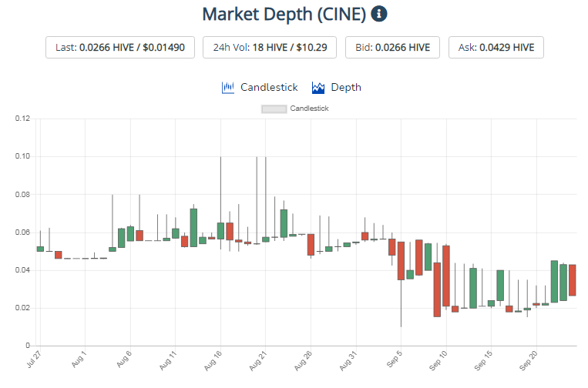Click the Aug 1 x-axis label
Viewport: 588px width, 388px height.
[x=79, y=360]
